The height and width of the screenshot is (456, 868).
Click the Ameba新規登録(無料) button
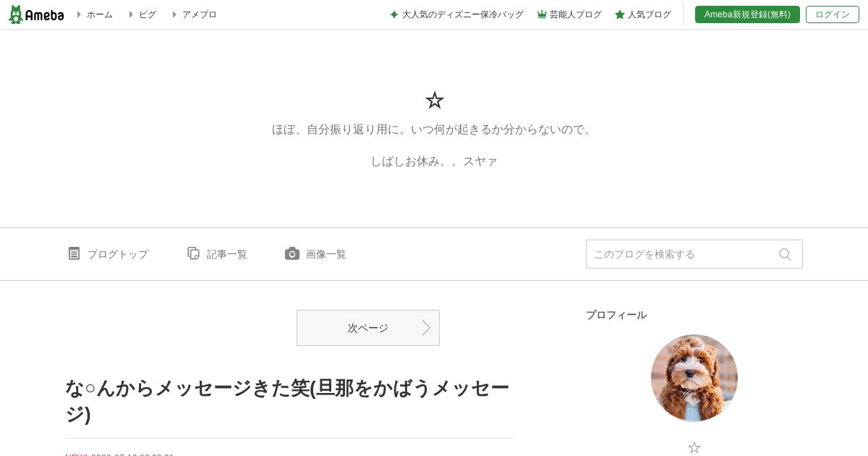(x=747, y=14)
